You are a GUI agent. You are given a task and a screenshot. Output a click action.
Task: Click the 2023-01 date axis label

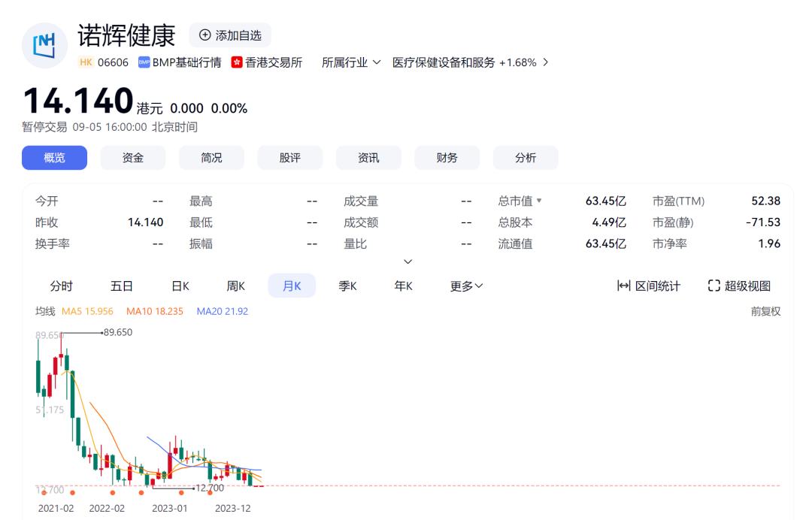click(x=169, y=509)
